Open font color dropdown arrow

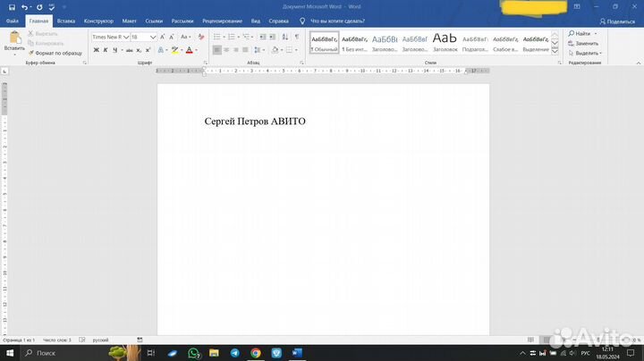[x=196, y=50]
